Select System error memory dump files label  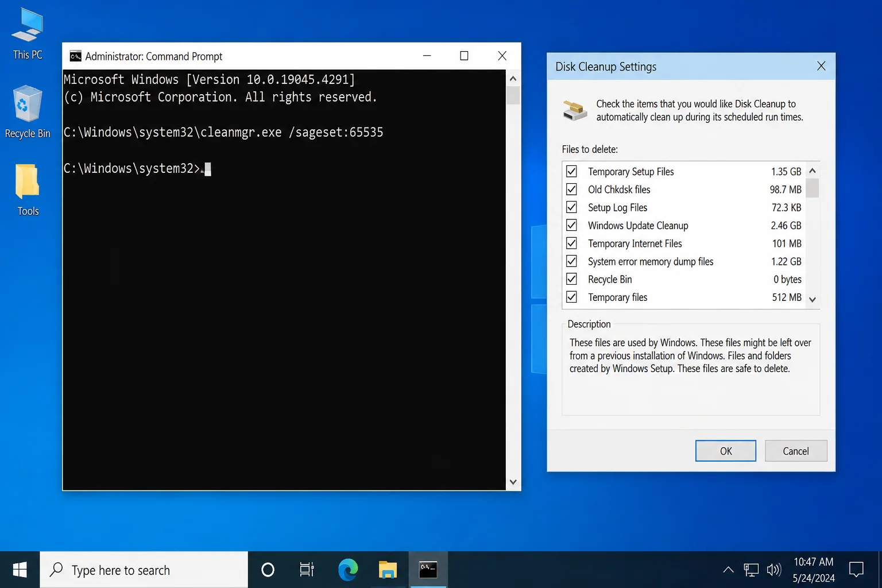[651, 261]
